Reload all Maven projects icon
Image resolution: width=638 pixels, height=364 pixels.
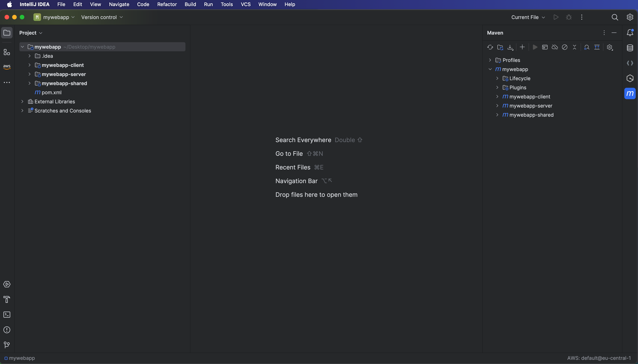click(490, 47)
